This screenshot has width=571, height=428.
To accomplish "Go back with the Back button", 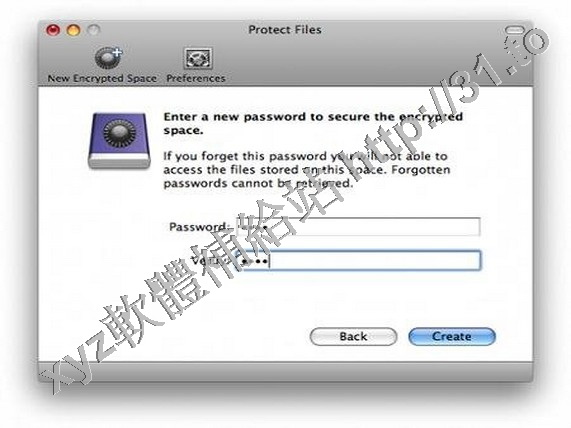I will (x=353, y=336).
